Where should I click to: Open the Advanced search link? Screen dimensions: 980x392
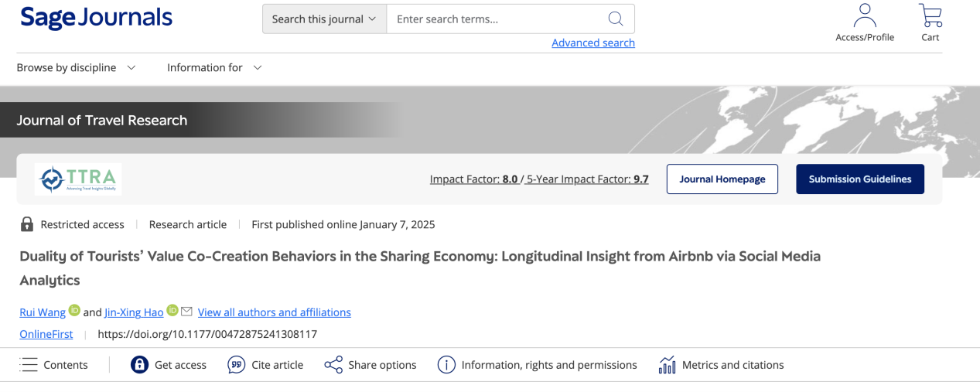tap(593, 43)
